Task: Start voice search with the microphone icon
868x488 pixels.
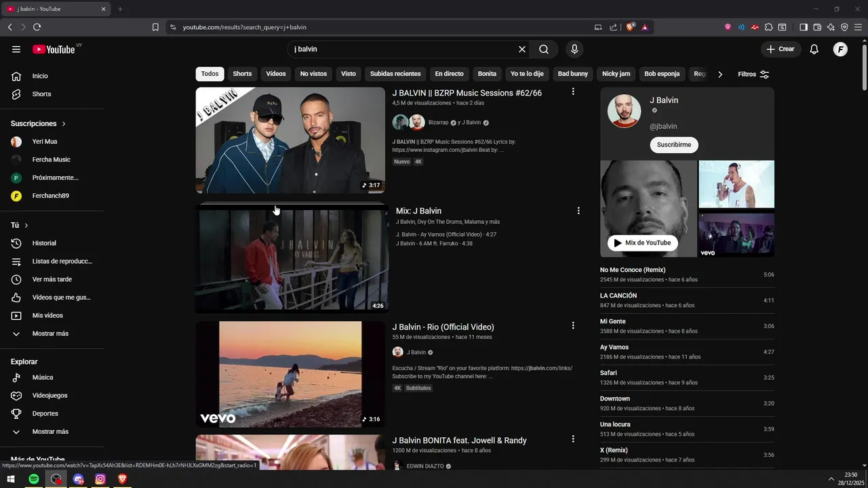Action: (x=574, y=49)
